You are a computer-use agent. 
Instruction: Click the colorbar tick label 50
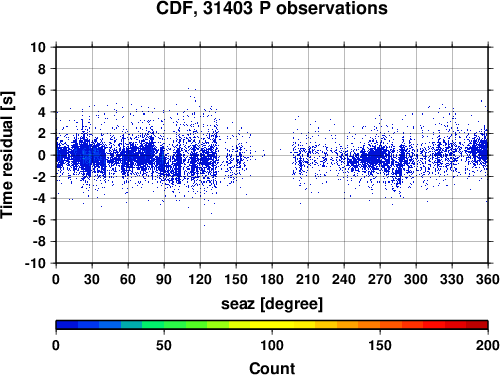(x=164, y=345)
